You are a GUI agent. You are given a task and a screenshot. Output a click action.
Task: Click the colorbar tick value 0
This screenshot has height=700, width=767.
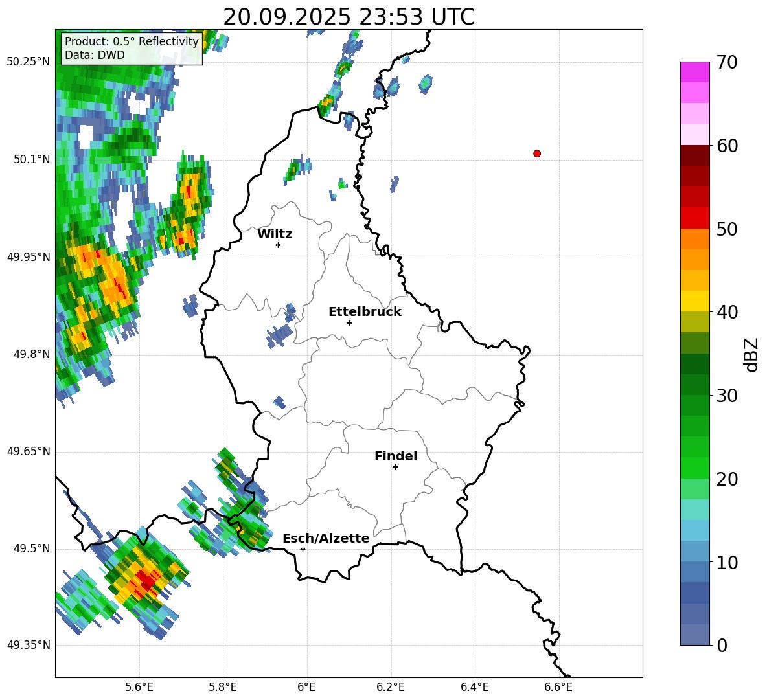click(x=722, y=645)
